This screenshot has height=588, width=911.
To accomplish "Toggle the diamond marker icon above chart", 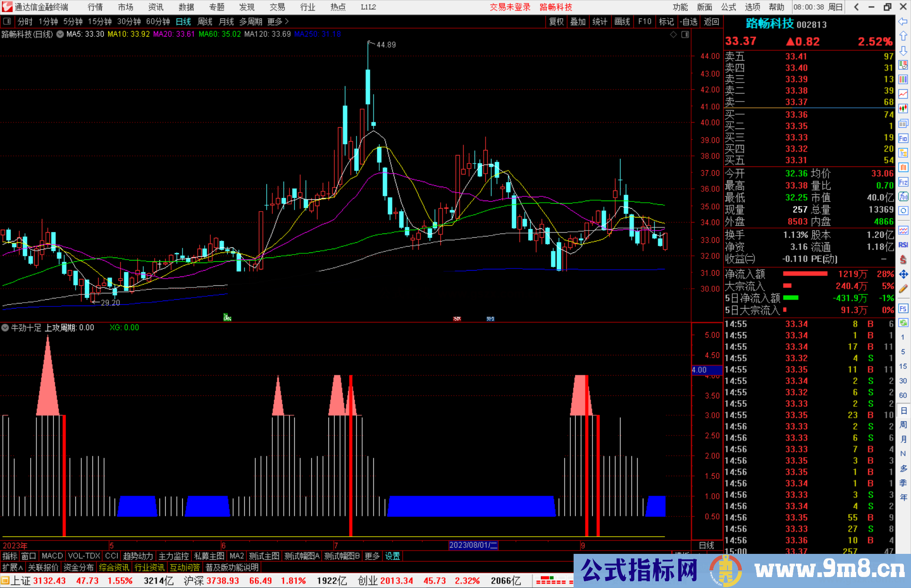I will pos(674,35).
